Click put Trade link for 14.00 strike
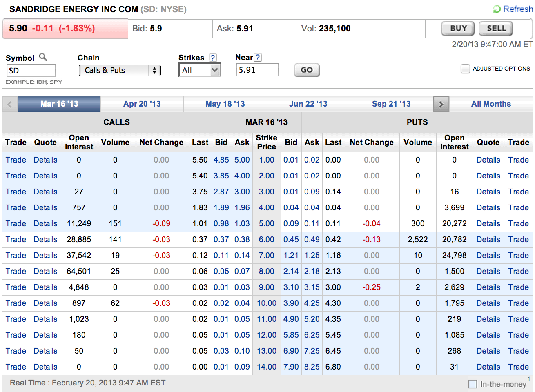The image size is (535, 392). point(518,367)
